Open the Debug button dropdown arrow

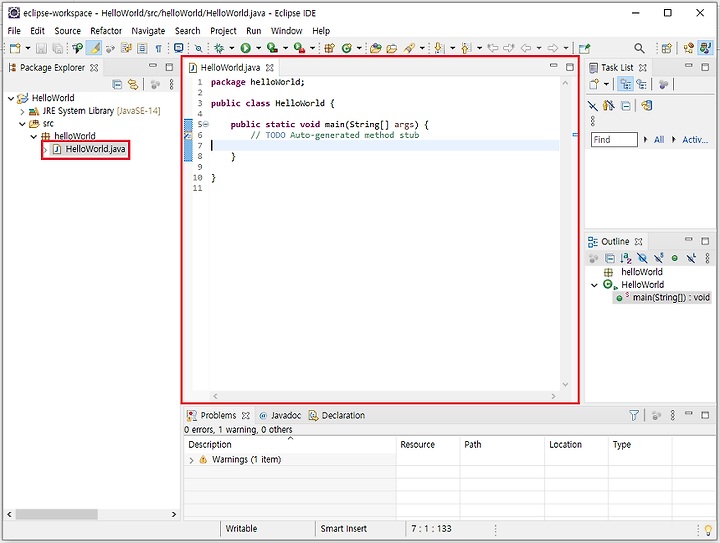[x=231, y=48]
